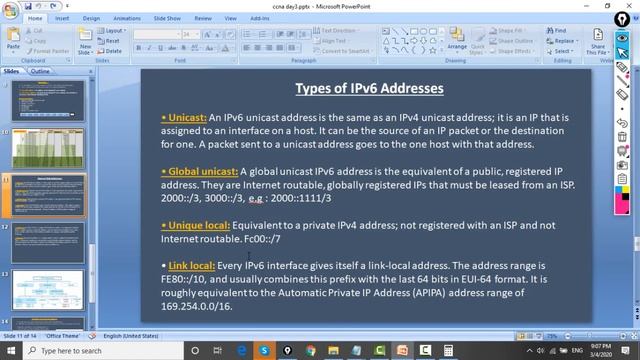
Task: Open Quick Styles gallery
Action: pyautogui.click(x=477, y=41)
